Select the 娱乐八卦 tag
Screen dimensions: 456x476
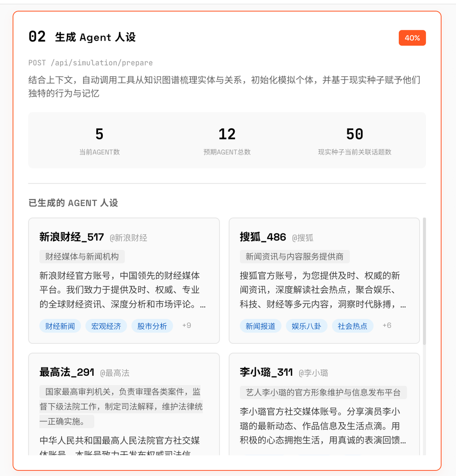pyautogui.click(x=306, y=326)
